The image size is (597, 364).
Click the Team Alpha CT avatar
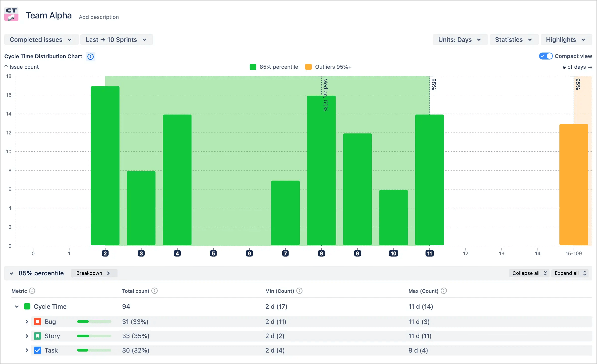tap(11, 14)
